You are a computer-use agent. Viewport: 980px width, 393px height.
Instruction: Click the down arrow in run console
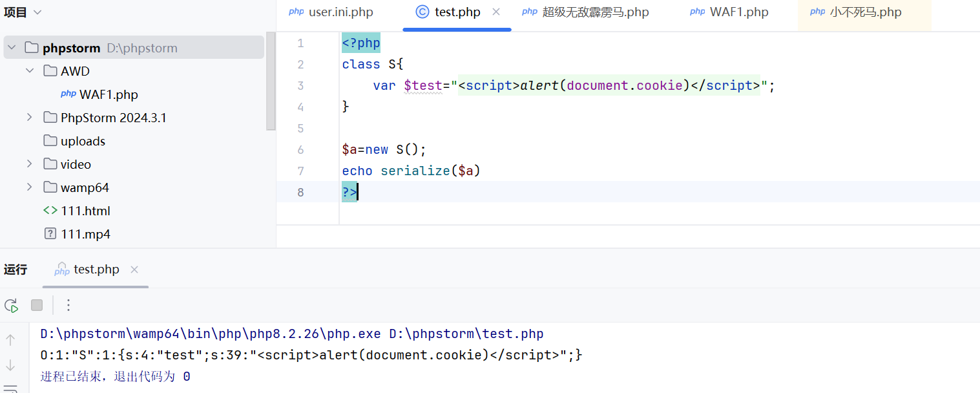point(10,366)
